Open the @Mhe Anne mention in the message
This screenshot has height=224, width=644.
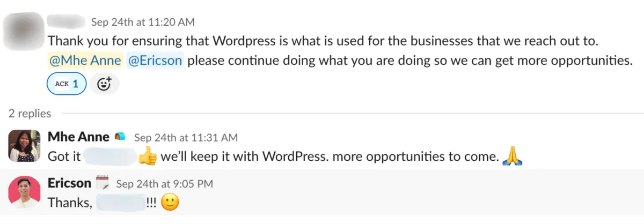85,61
